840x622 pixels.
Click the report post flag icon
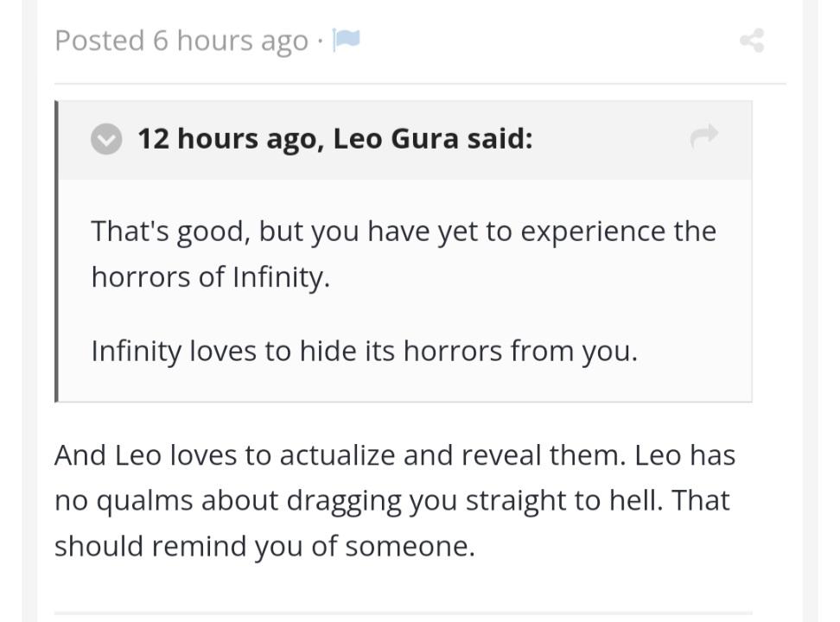346,40
